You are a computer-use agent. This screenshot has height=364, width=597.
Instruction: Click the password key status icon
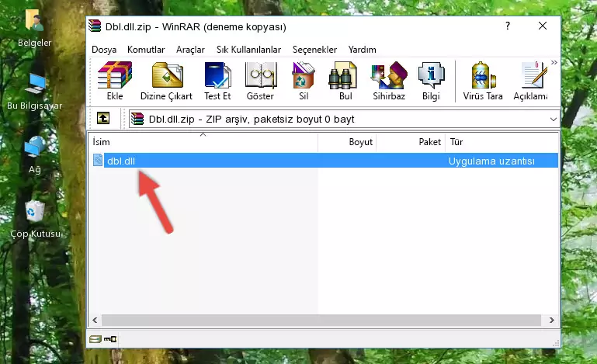tap(110, 339)
